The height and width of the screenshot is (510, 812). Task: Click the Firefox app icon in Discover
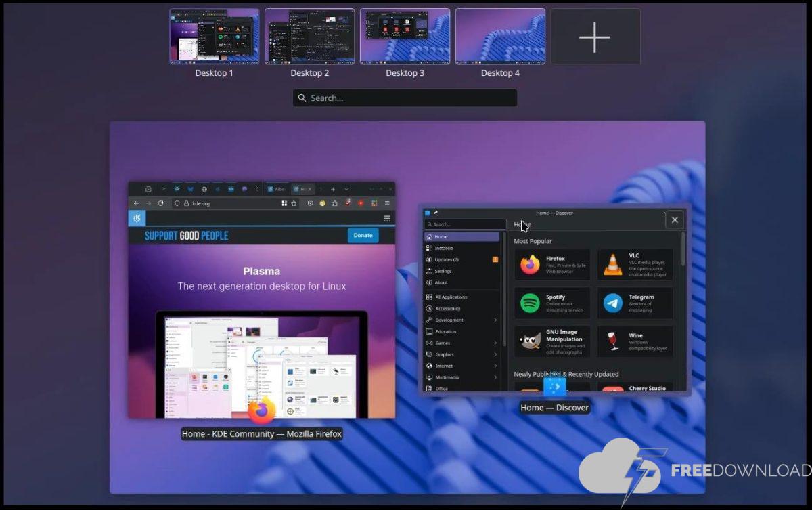pyautogui.click(x=530, y=264)
